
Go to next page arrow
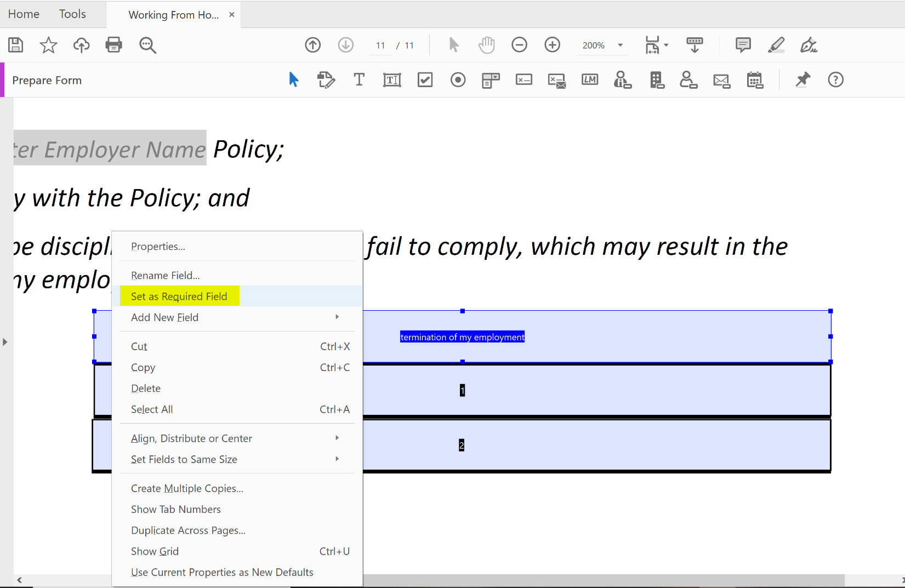click(346, 45)
